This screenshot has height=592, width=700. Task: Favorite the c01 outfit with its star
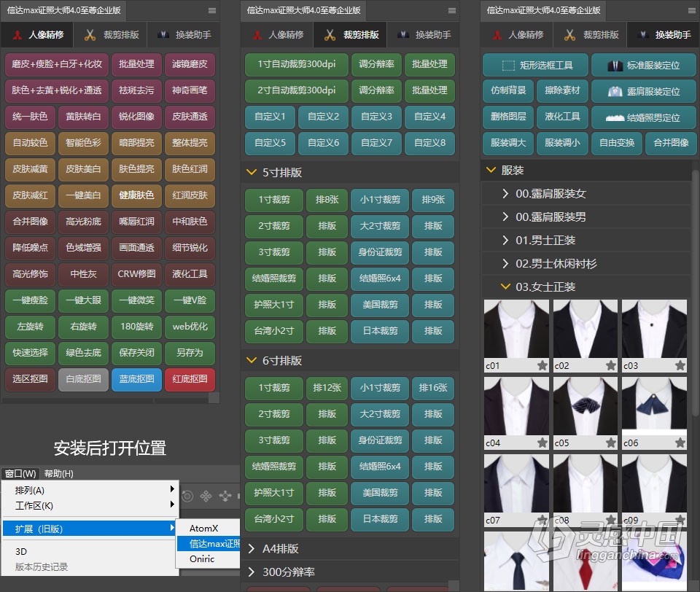(x=542, y=366)
